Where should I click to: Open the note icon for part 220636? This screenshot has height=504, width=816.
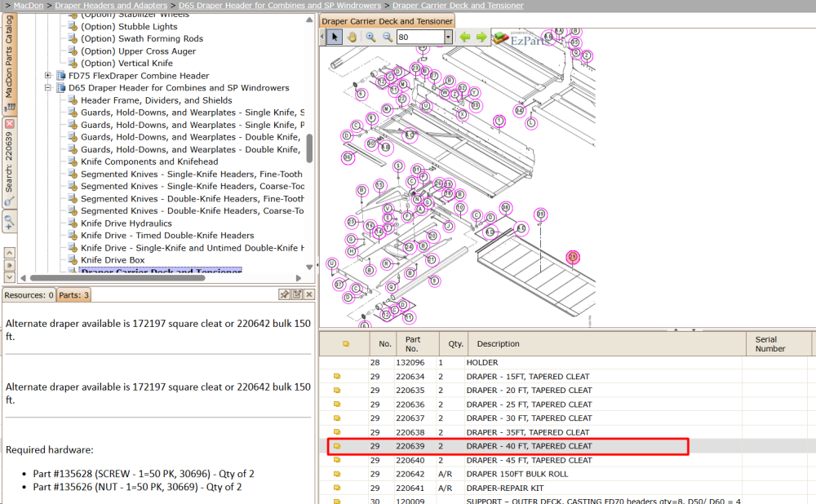coord(337,405)
